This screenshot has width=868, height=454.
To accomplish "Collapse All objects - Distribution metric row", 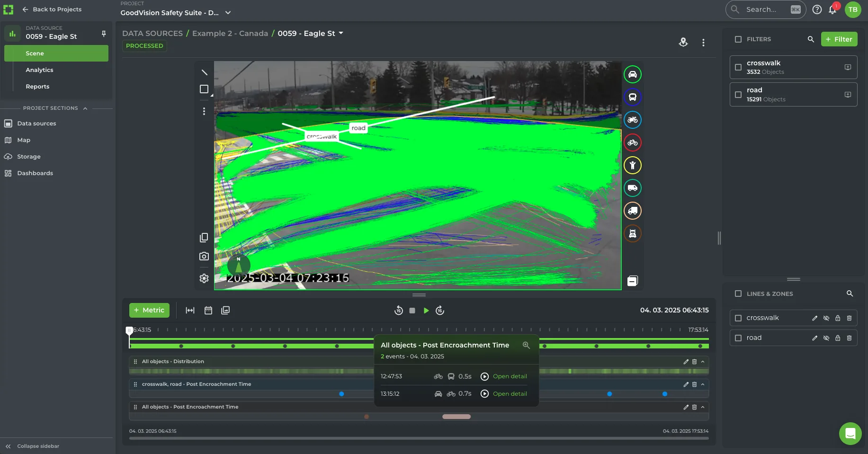I will click(x=703, y=362).
